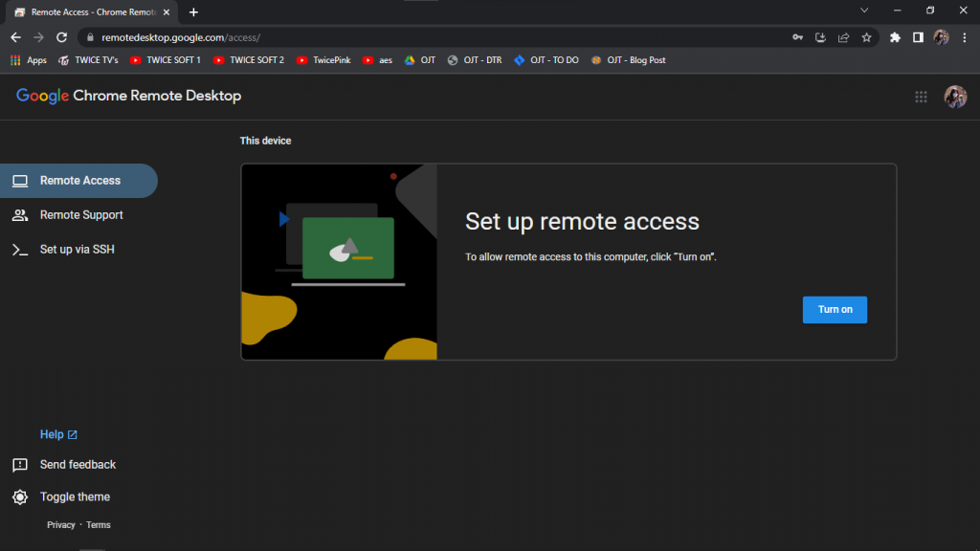This screenshot has width=980, height=551.
Task: Click the Turn on button
Action: click(835, 310)
